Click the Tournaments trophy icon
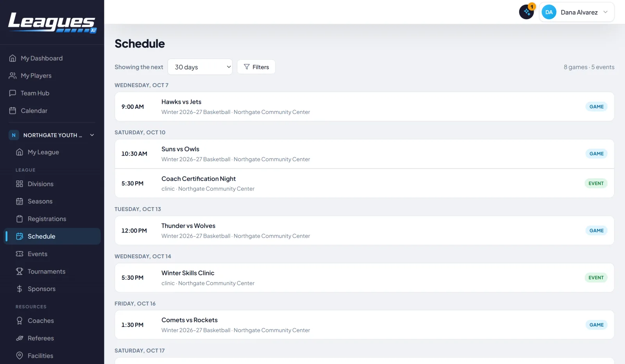 pos(20,272)
